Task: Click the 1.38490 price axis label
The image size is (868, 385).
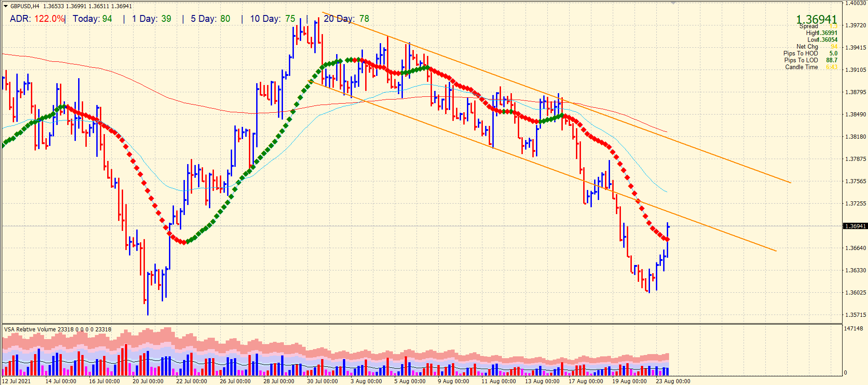Action: [x=855, y=114]
